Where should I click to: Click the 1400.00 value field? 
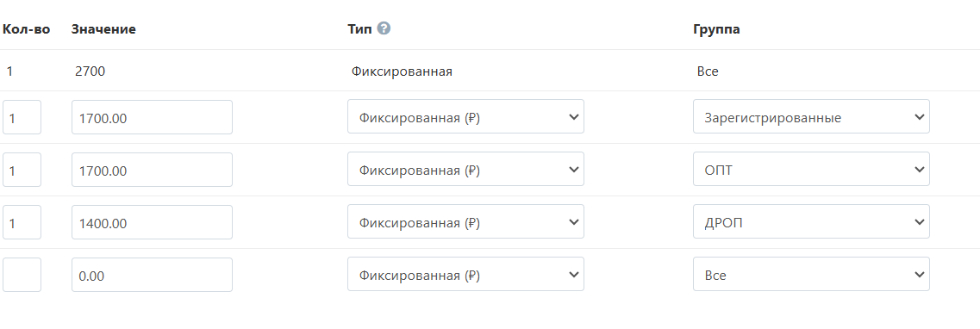pyautogui.click(x=152, y=222)
